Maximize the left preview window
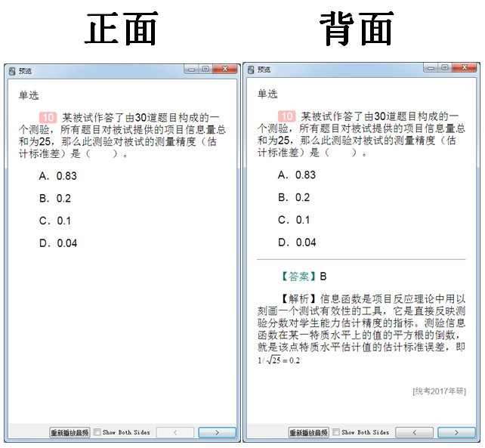This screenshot has width=485, height=448. tap(205, 69)
